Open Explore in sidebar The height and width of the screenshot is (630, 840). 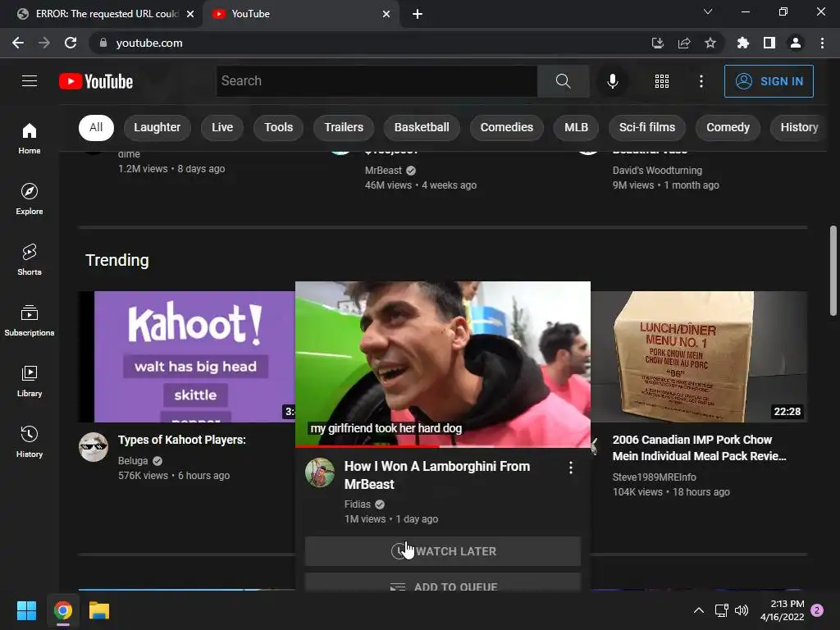coord(30,199)
